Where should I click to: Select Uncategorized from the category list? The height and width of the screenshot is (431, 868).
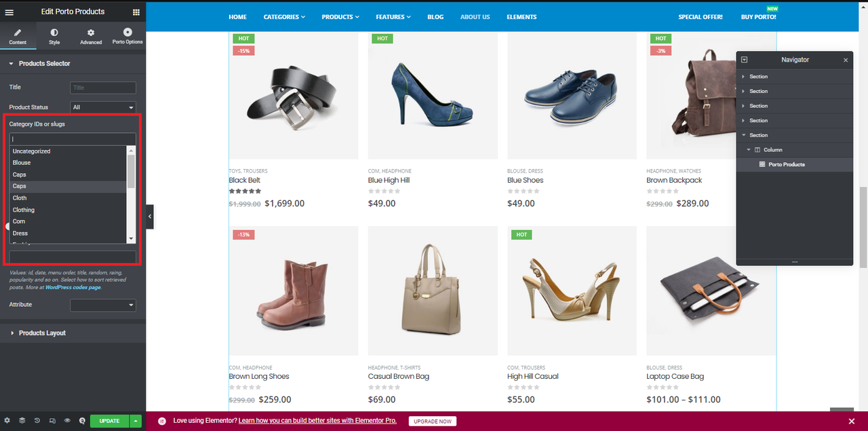[68, 151]
